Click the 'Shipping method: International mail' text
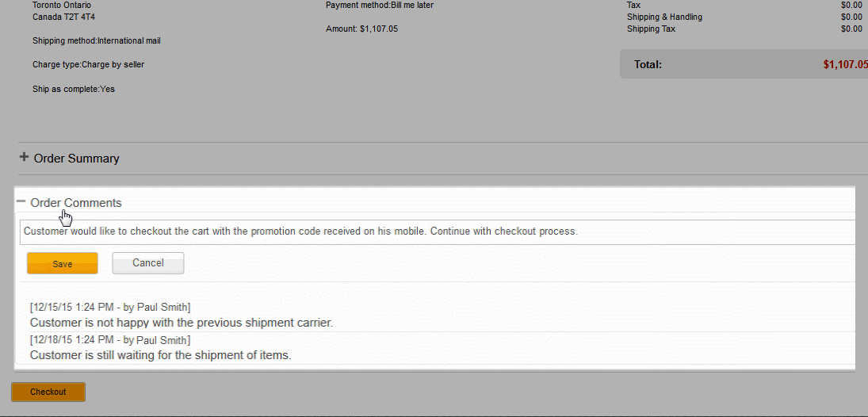868x417 pixels. [97, 40]
